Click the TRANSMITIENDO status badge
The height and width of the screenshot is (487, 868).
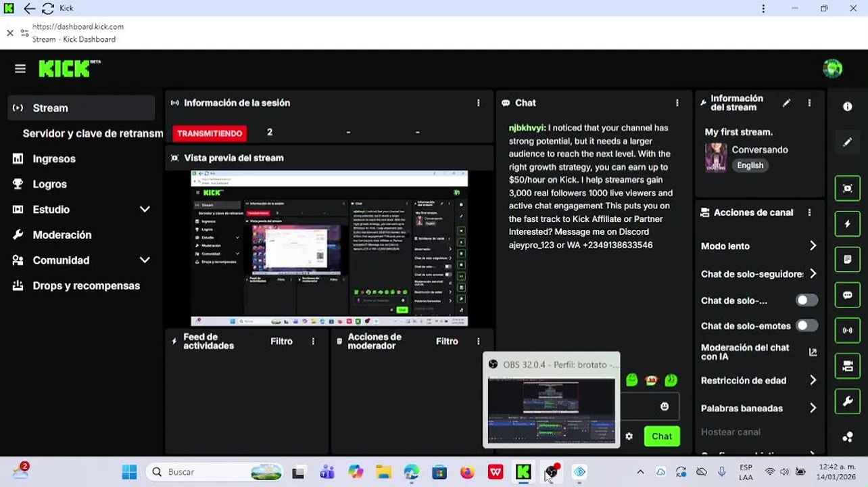pyautogui.click(x=210, y=133)
